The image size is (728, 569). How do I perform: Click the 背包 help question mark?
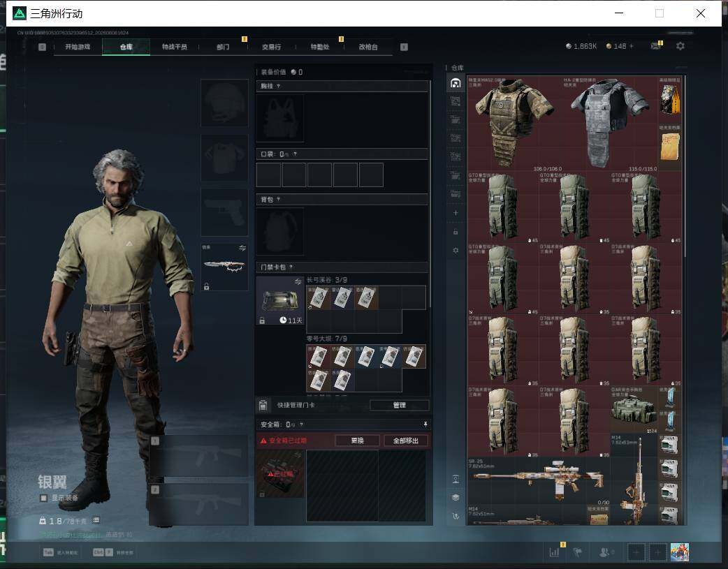(x=278, y=200)
